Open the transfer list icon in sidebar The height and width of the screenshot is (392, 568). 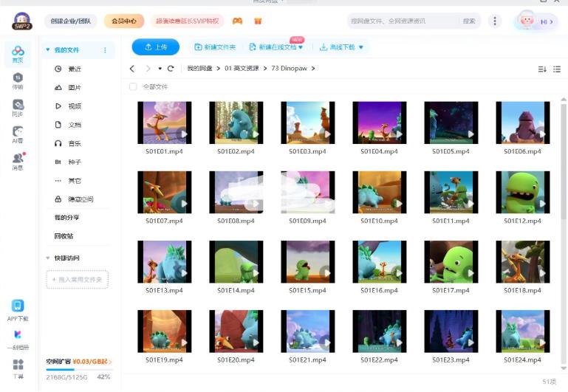tap(18, 80)
